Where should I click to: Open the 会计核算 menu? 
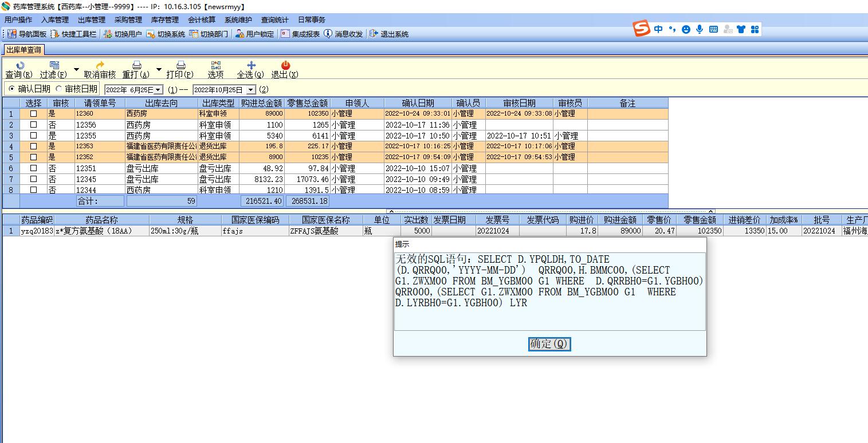[202, 20]
